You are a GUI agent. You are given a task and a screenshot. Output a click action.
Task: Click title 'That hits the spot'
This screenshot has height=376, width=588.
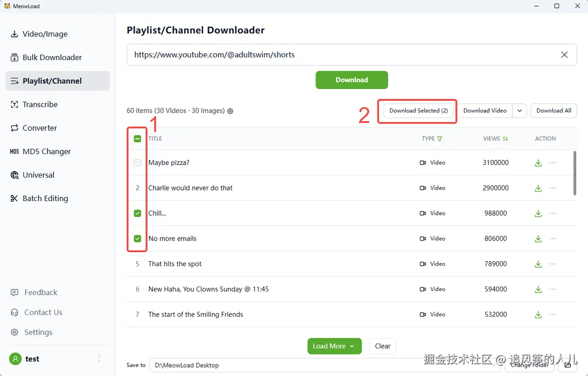tap(175, 264)
